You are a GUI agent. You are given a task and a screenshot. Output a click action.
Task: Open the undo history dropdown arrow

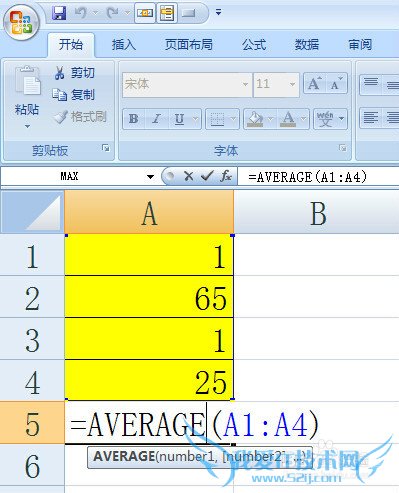[x=95, y=13]
